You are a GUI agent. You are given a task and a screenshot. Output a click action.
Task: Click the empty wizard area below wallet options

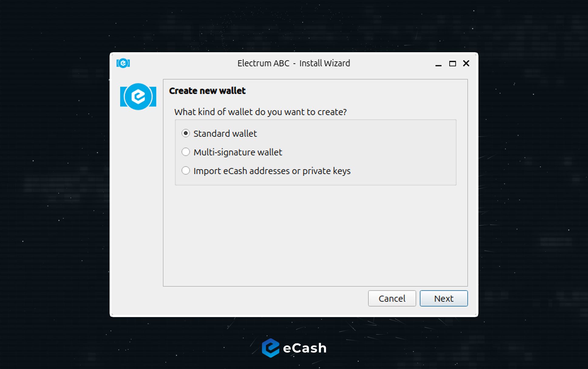pyautogui.click(x=315, y=235)
